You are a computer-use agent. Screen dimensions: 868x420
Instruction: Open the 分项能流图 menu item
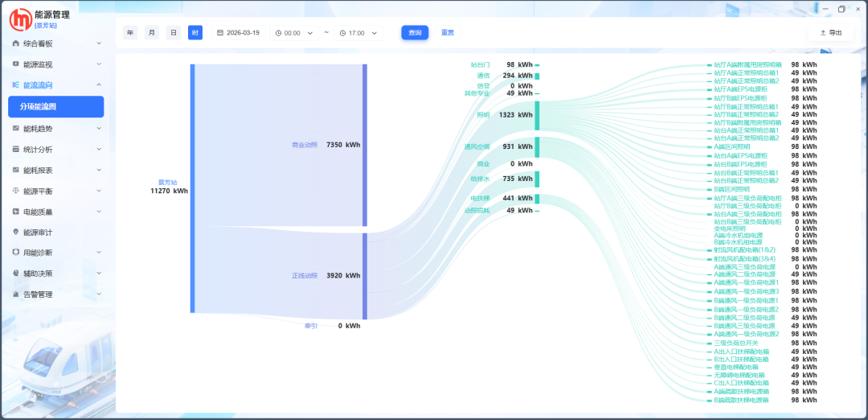(x=55, y=106)
